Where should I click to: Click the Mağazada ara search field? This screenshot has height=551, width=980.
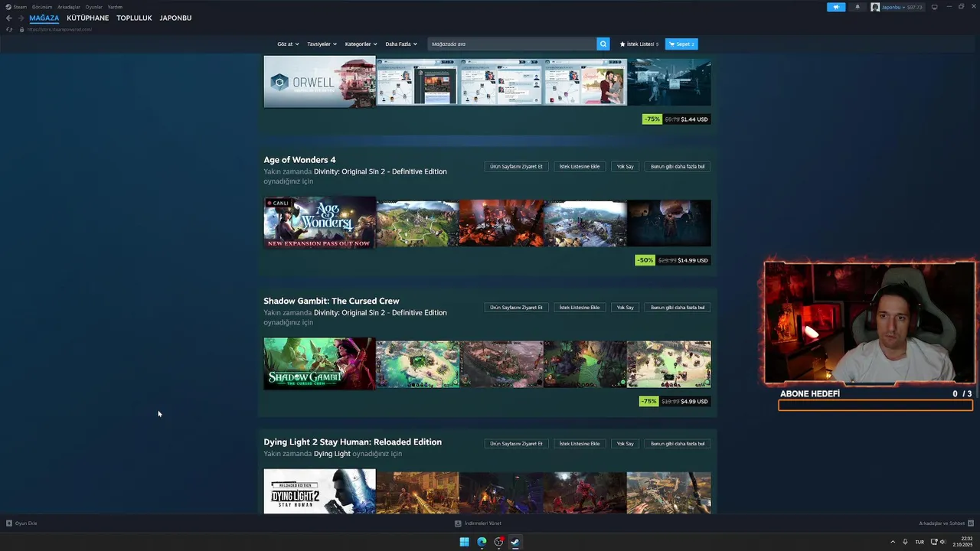pyautogui.click(x=512, y=44)
